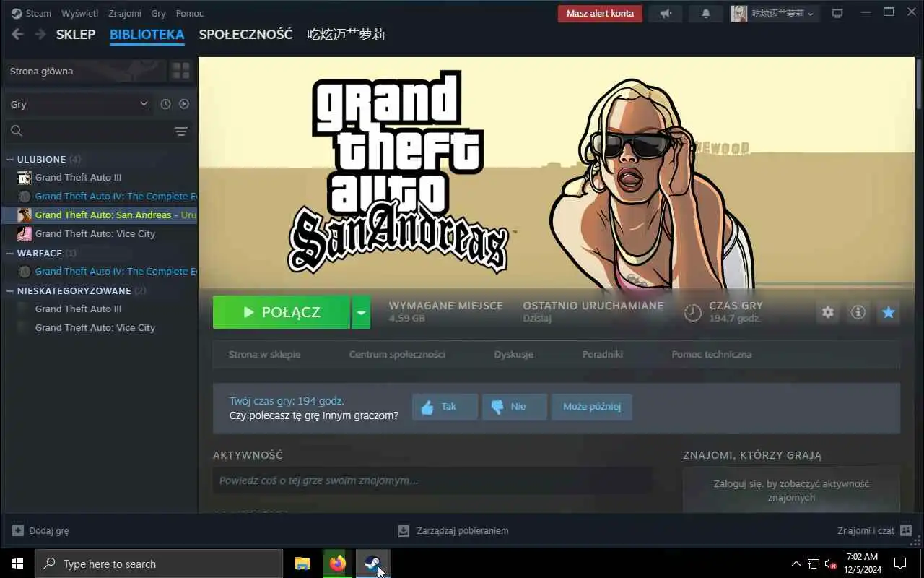Go to the SPOŁECZNOŚĆ tab
The width and height of the screenshot is (924, 578).
point(245,34)
